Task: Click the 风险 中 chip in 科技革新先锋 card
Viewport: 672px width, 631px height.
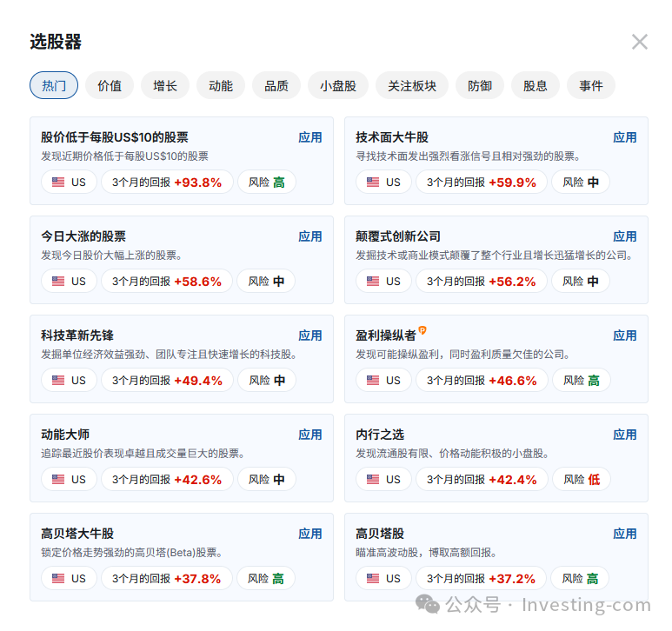Action: click(x=267, y=380)
